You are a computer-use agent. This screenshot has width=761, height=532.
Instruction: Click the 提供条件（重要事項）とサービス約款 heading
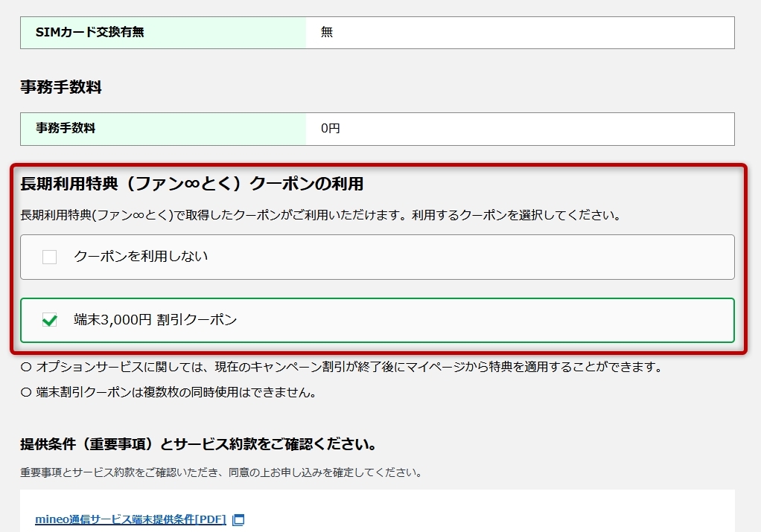pyautogui.click(x=198, y=444)
